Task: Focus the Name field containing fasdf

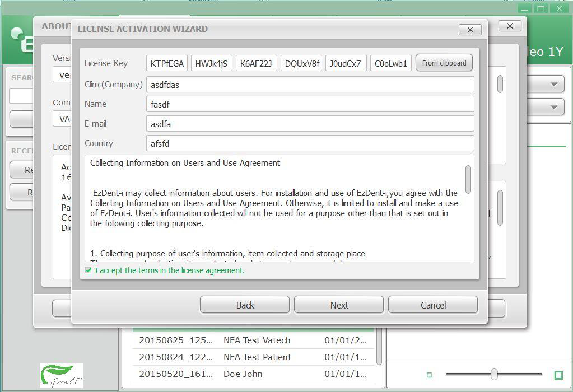Action: pos(310,104)
